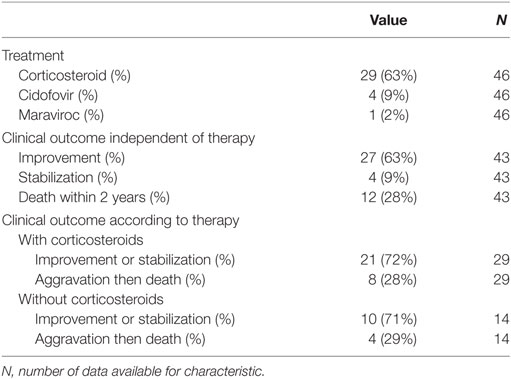Click the Maraviroc (%) row label
The height and width of the screenshot is (379, 511).
coord(61,115)
